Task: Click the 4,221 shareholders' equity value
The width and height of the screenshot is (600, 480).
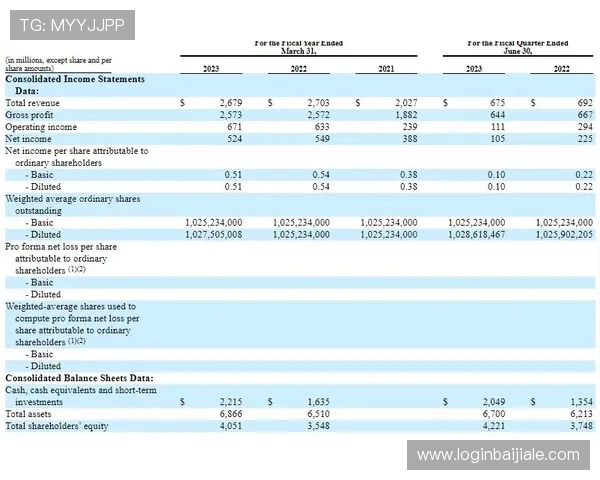Action: point(494,426)
